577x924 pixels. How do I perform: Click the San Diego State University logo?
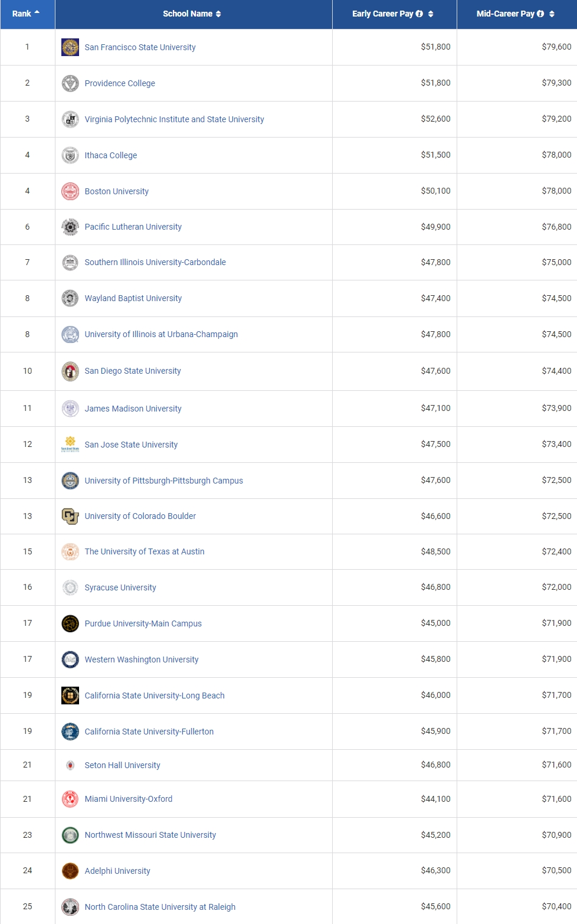(70, 371)
